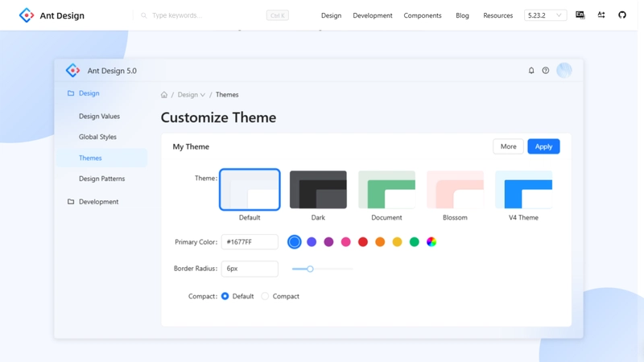Screen dimensions: 644x362
Task: Click the More button
Action: click(508, 146)
